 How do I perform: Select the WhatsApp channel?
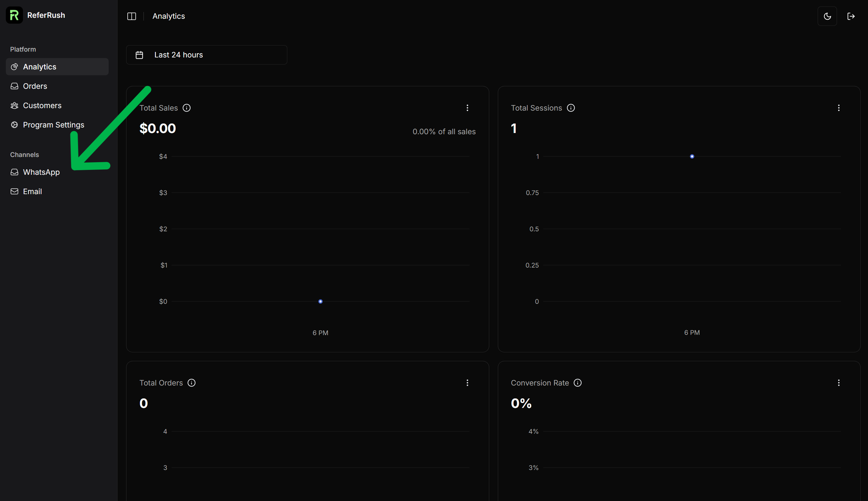click(x=41, y=172)
